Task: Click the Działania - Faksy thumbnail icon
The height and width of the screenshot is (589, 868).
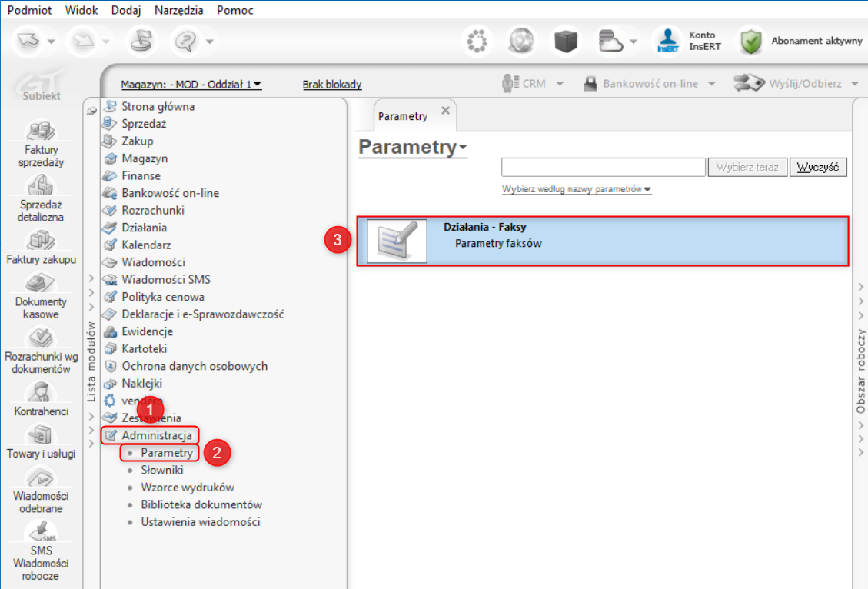Action: pos(397,241)
